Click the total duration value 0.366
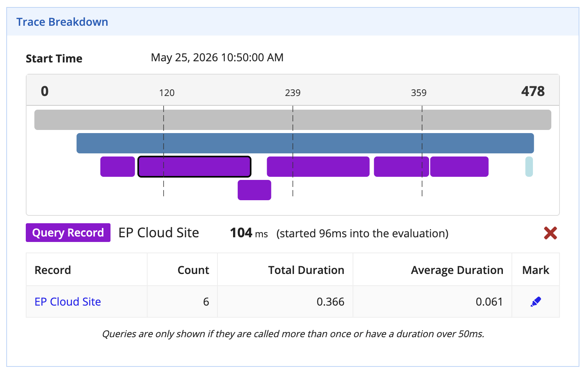Screen dimensions: 588x377 point(330,302)
